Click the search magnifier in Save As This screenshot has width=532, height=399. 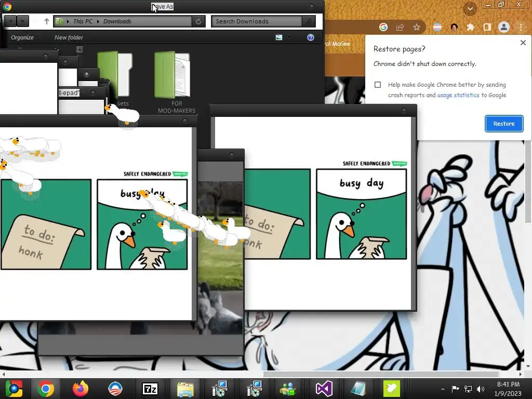[309, 21]
